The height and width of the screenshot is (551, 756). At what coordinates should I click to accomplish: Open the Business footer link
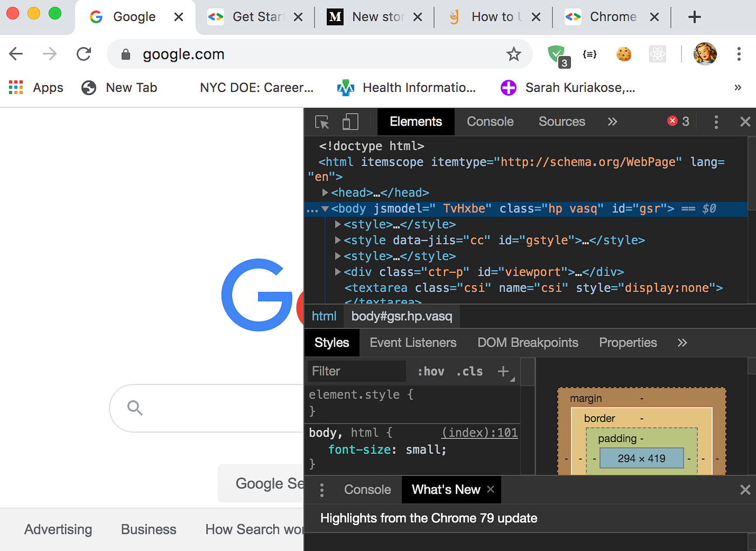(x=148, y=529)
